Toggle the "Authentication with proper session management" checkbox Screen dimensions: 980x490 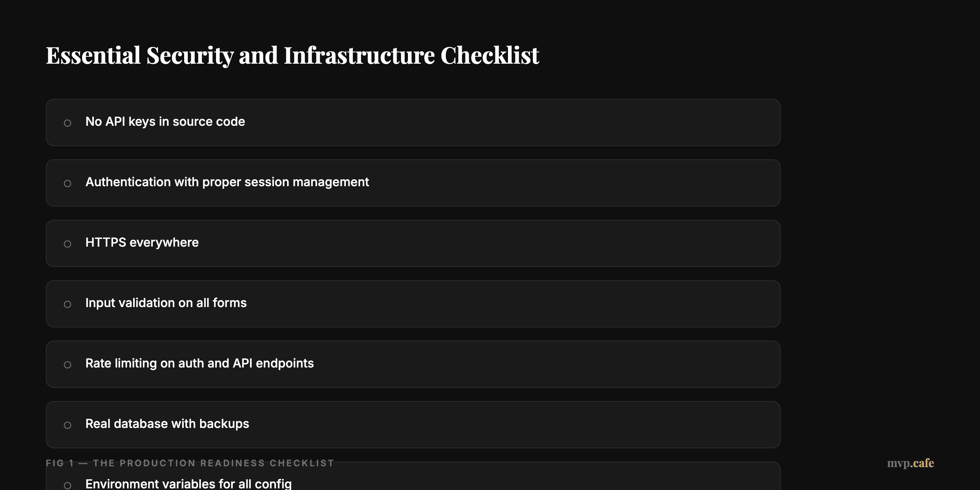click(x=68, y=183)
